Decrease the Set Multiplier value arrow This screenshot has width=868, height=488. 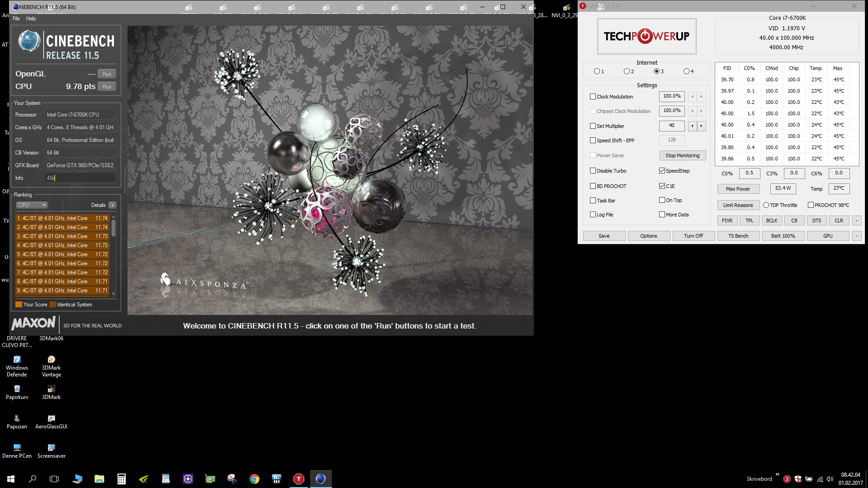point(692,126)
